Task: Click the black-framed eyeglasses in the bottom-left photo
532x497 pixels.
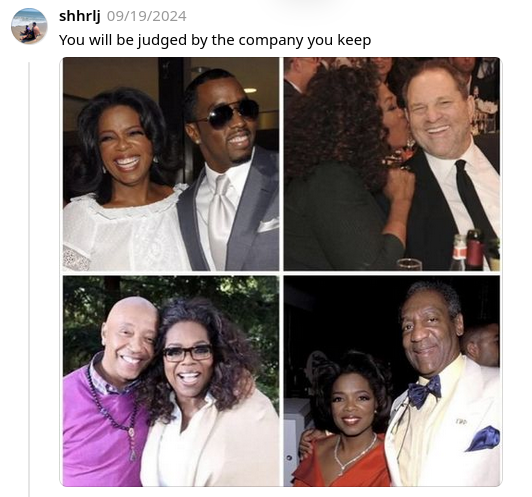Action: 188,353
